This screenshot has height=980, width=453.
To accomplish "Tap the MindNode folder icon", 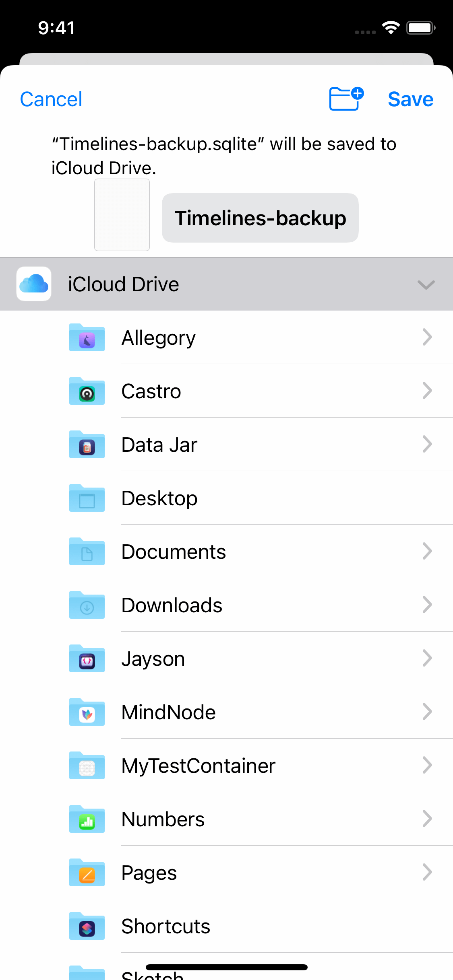I will (87, 712).
